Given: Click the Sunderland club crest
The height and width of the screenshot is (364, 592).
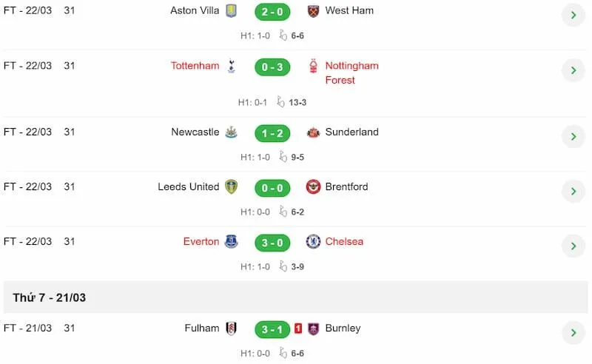Looking at the screenshot, I should 314,132.
